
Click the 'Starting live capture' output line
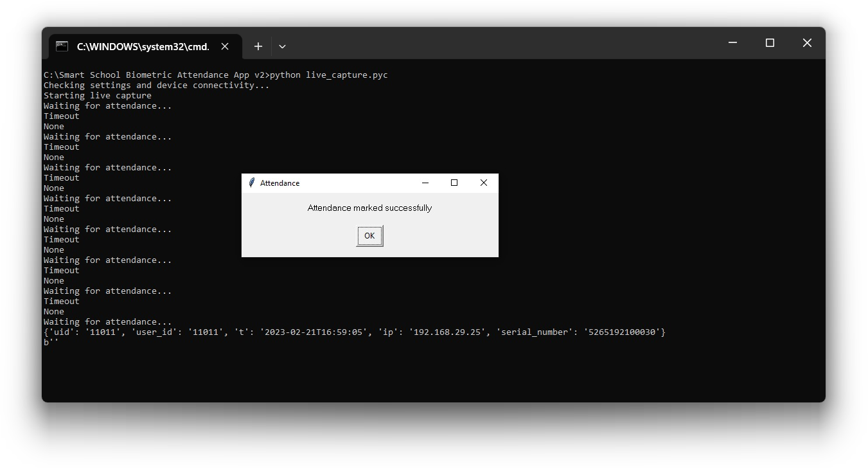(x=97, y=96)
